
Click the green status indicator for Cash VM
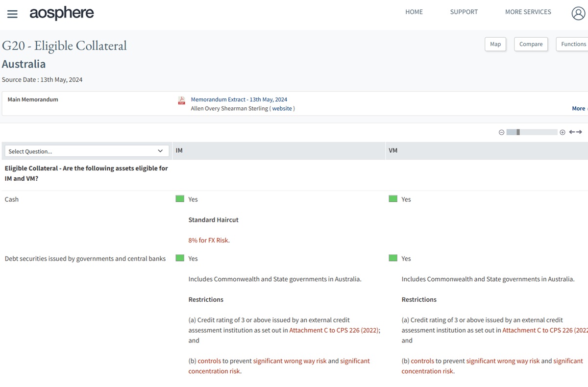coord(393,199)
